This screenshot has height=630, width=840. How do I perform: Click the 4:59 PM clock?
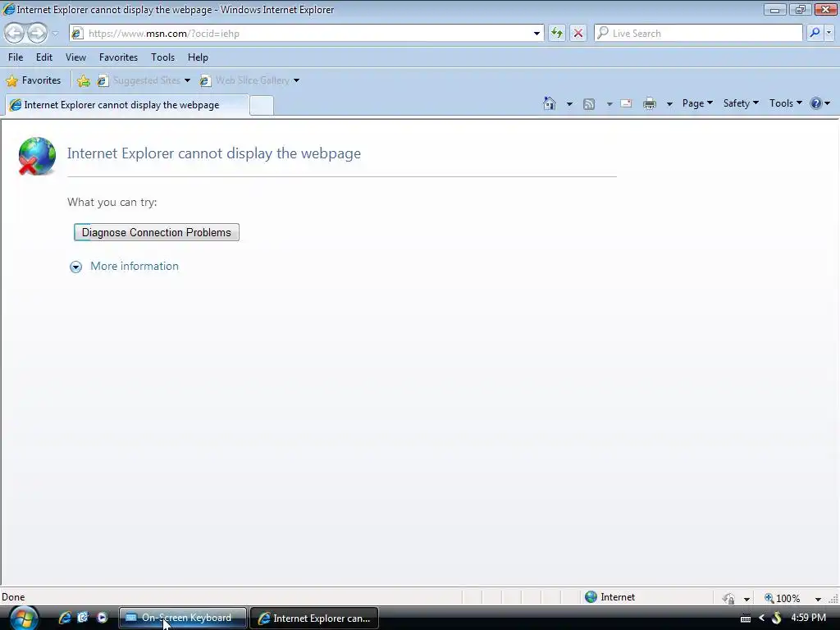point(808,618)
